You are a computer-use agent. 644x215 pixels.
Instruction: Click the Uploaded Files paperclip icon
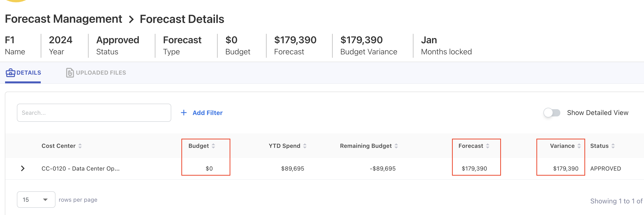coord(70,73)
